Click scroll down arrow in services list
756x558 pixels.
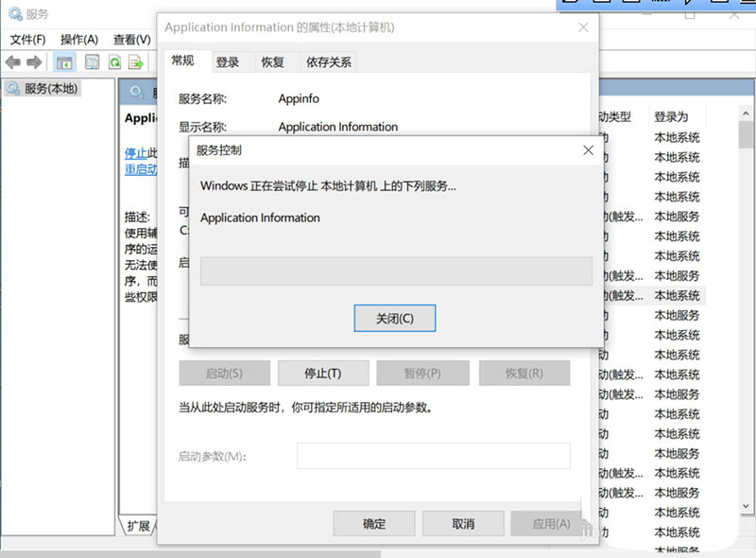point(746,506)
